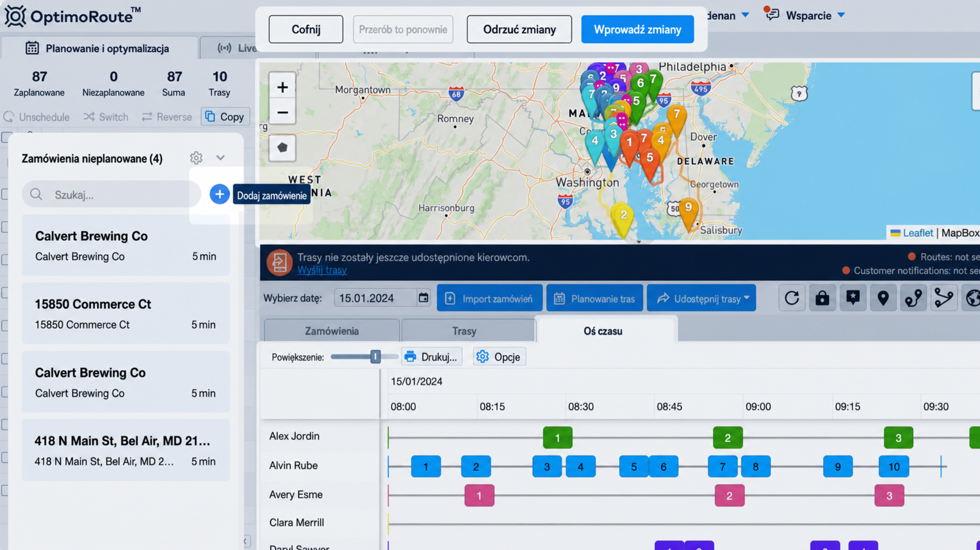Screen dimensions: 980x550
Task: Click the Alex Jordin driver row label
Action: pos(294,436)
